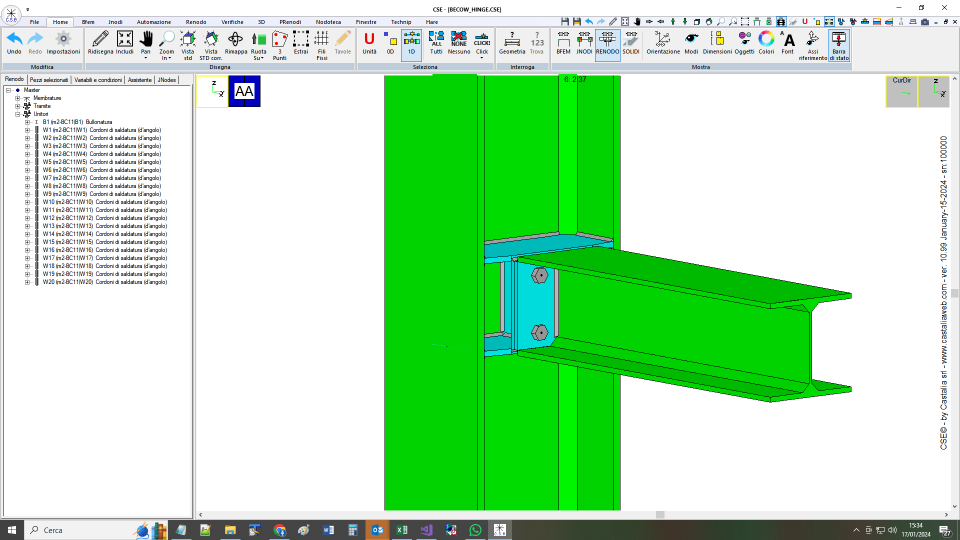Switch to Variabili e condizioni tab
Screen dimensions: 960x540
(x=99, y=80)
